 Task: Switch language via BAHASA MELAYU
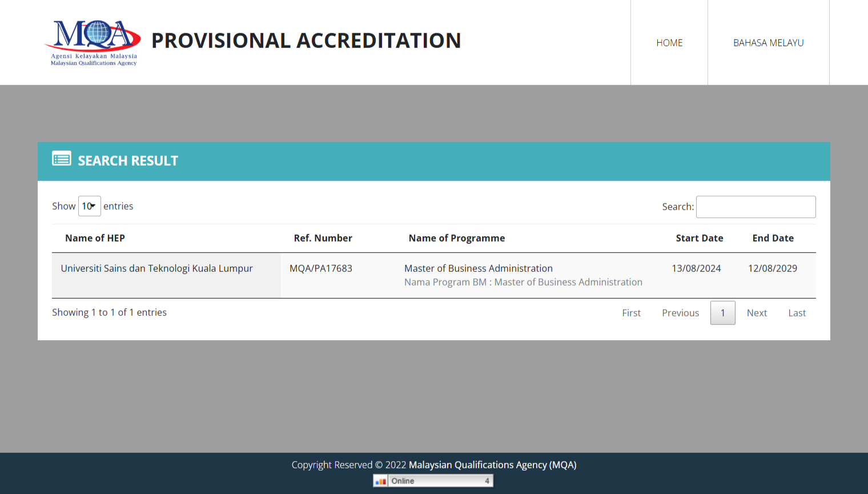(768, 43)
